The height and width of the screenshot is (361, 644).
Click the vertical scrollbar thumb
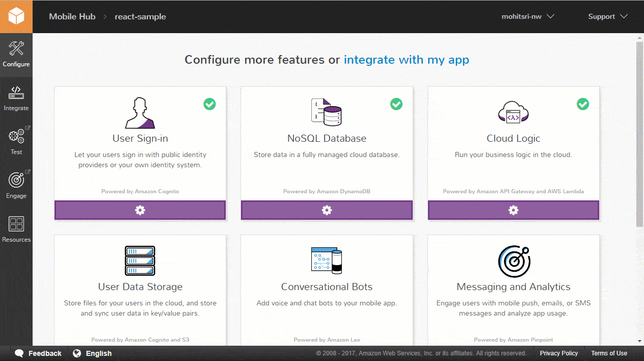[x=640, y=134]
